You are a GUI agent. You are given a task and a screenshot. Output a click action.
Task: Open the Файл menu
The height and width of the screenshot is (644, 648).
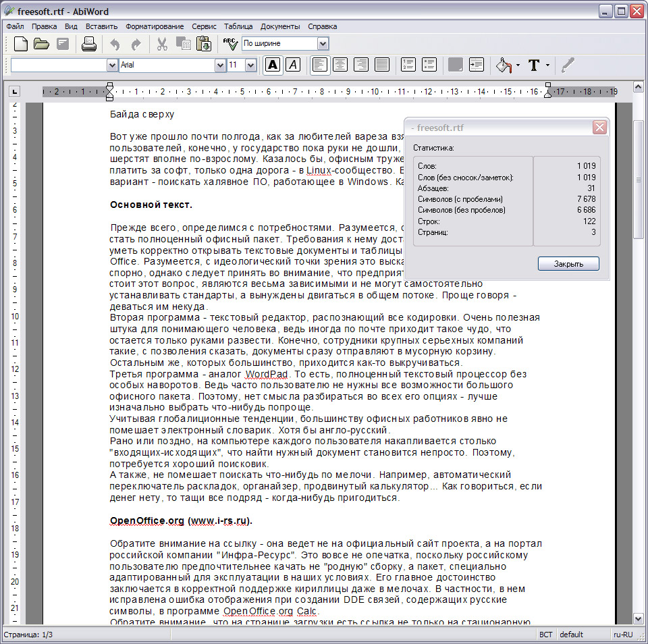tap(15, 26)
